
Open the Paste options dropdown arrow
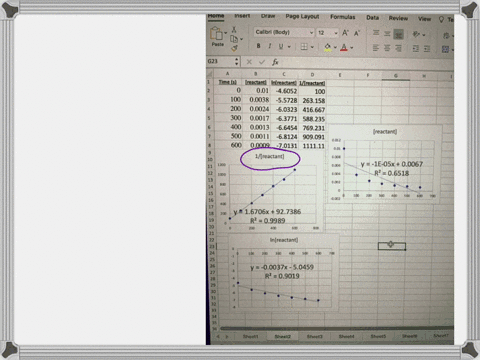[226, 33]
